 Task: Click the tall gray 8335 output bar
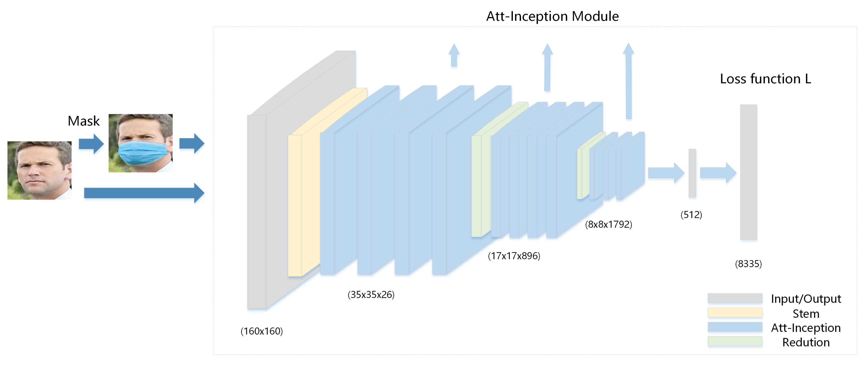(748, 172)
